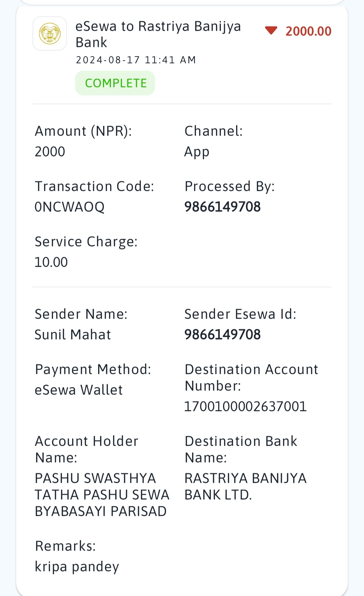The height and width of the screenshot is (596, 364).
Task: Tap the Amount (NPR) value 2000
Action: pyautogui.click(x=50, y=151)
